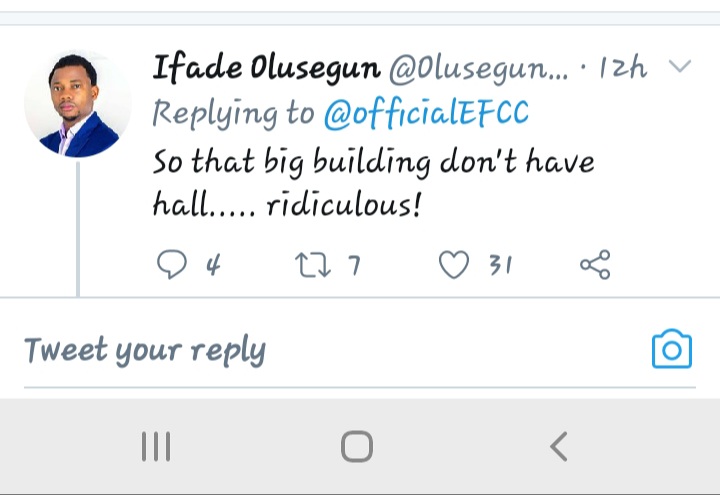Open Ifade Olusegun's profile picture
Screen dimensions: 720x495
(x=77, y=103)
